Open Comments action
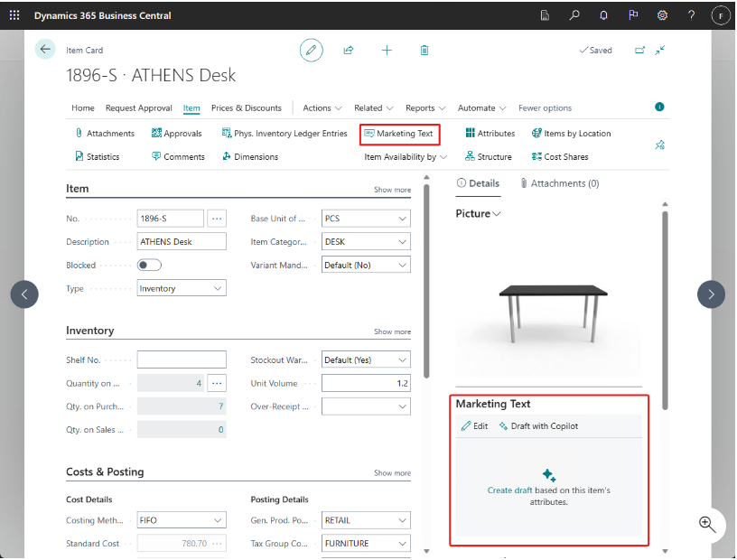The width and height of the screenshot is (737, 560). coord(178,156)
